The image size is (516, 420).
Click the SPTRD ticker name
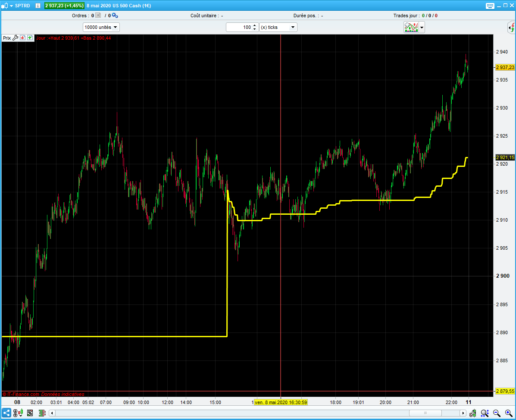coord(22,6)
